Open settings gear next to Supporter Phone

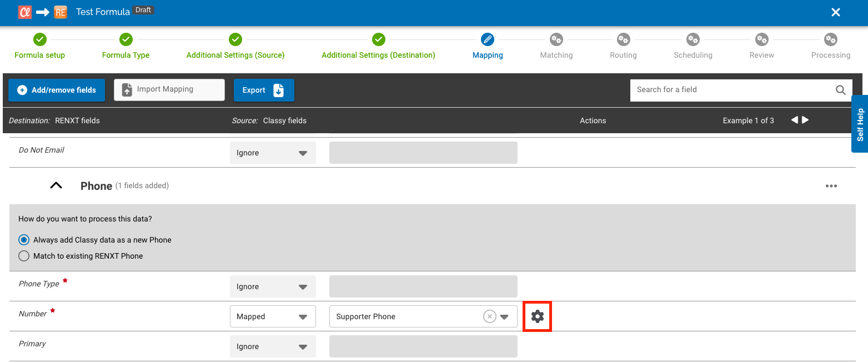coord(537,316)
